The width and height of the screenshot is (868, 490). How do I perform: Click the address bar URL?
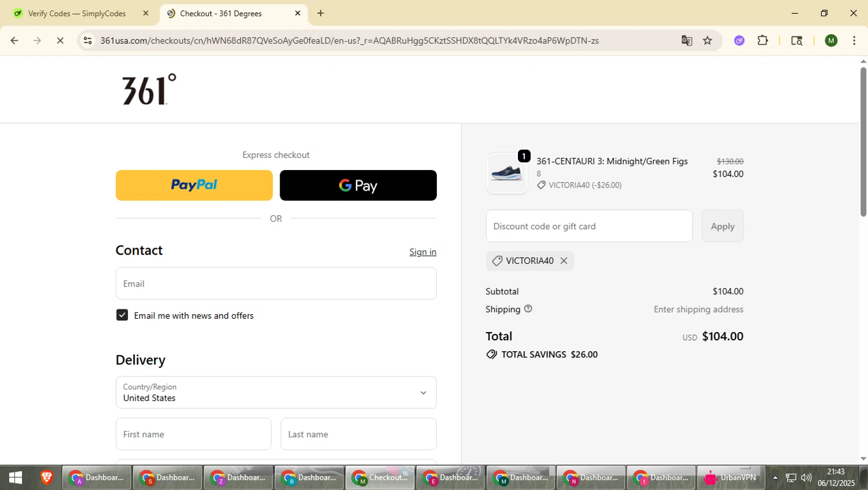tap(350, 40)
